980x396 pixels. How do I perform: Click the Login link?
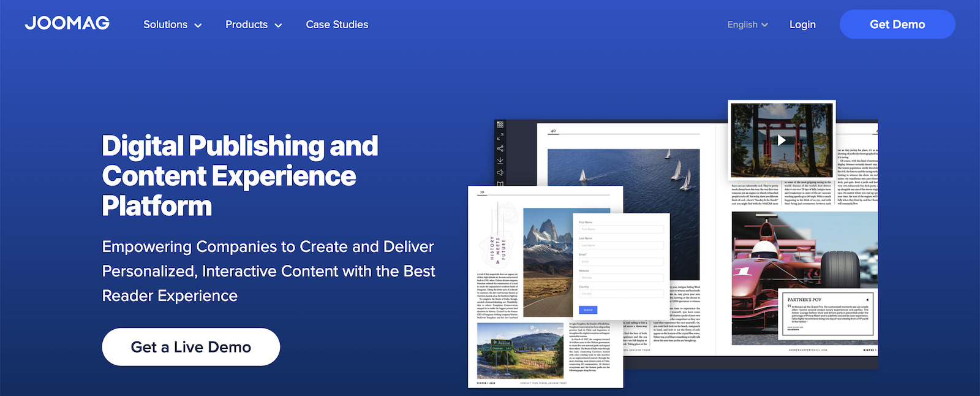802,25
